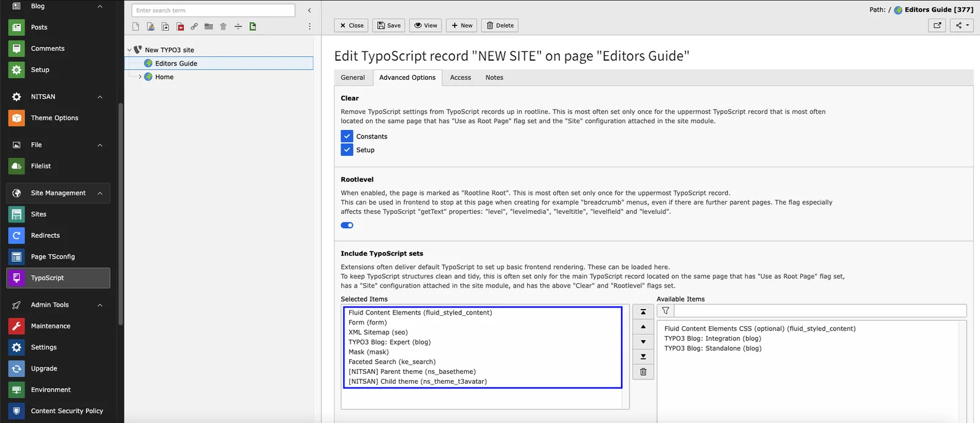
Task: Select 'XML Sitemap (seo)' in Selected Items
Action: [x=378, y=332]
